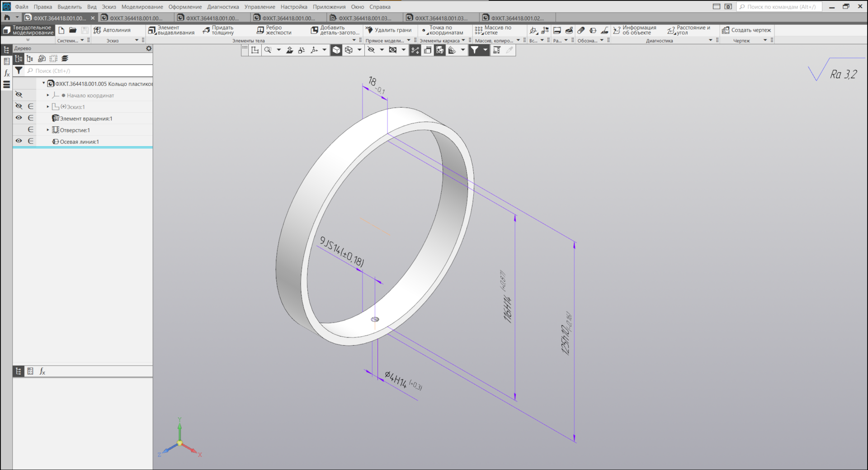This screenshot has width=868, height=470.
Task: Click the Ребро жесткости tool
Action: tap(274, 30)
